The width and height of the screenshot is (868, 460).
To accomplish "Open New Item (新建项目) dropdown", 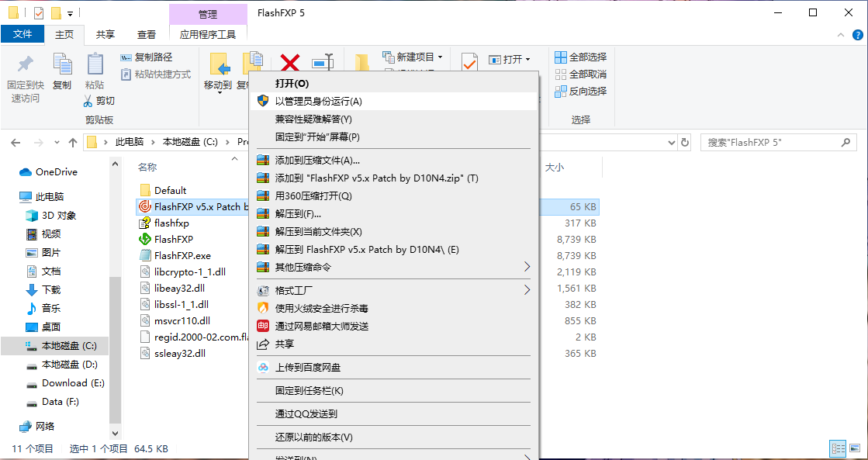I will pyautogui.click(x=413, y=57).
